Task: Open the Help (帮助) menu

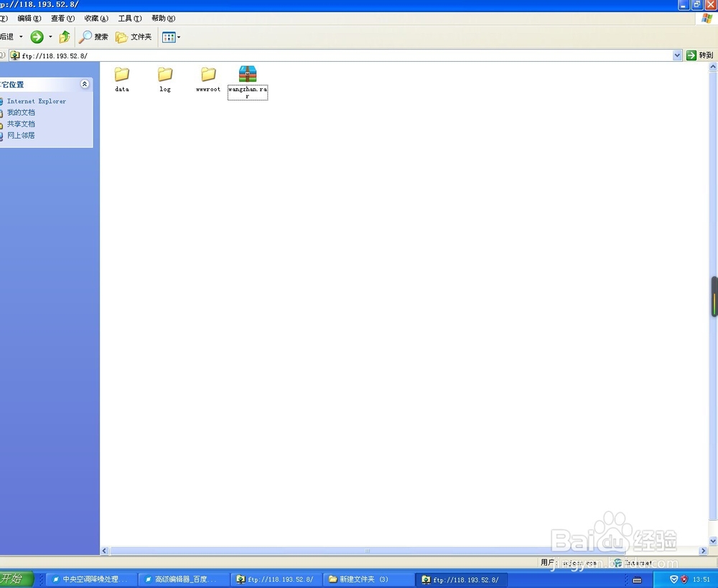Action: [164, 19]
